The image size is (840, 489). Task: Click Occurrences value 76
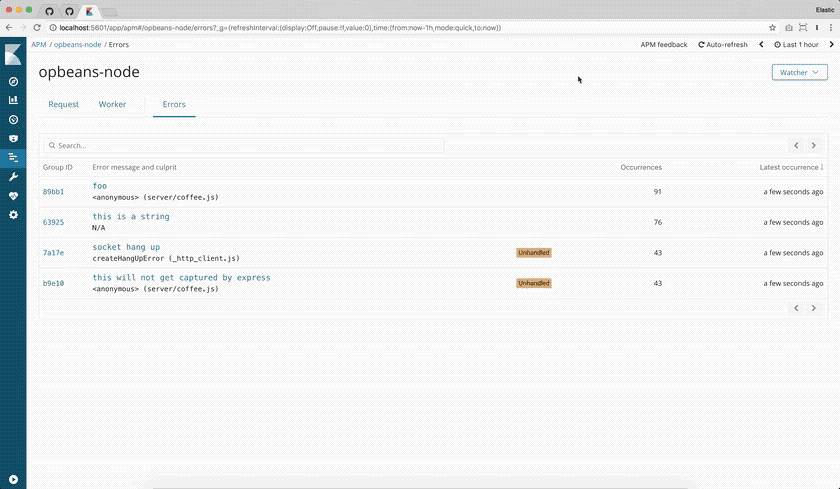point(657,222)
